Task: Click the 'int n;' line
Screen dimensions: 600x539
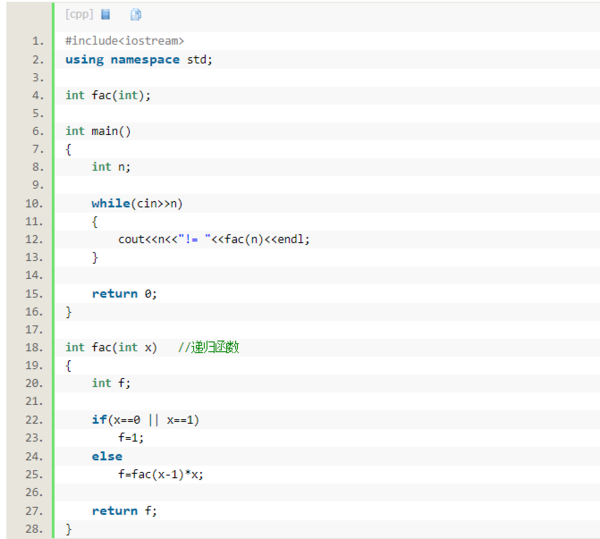Action: pyautogui.click(x=111, y=167)
